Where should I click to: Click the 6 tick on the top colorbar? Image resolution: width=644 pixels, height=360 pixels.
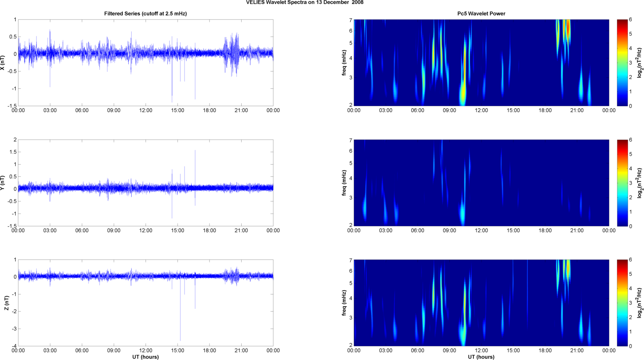630,20
